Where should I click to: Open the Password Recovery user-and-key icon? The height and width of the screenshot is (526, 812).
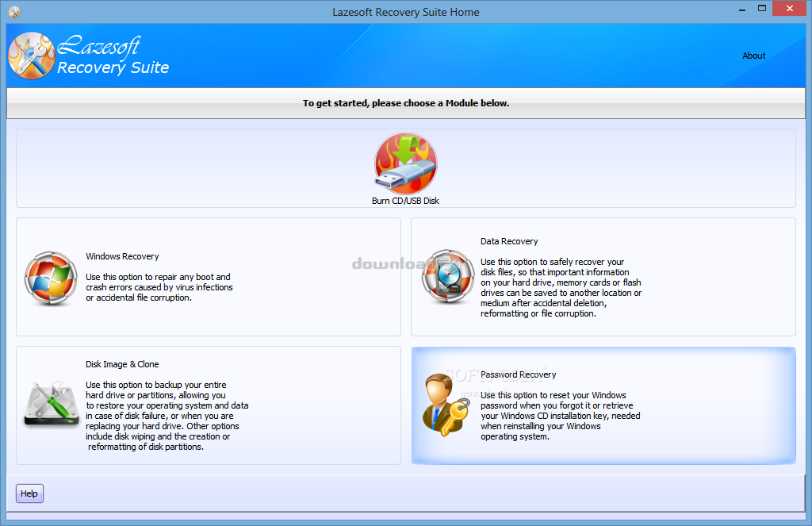pos(446,405)
